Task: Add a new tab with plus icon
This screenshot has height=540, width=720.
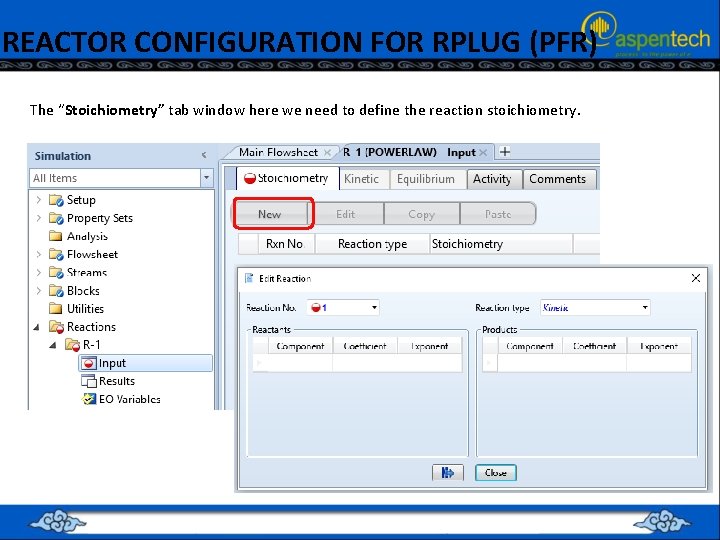Action: click(x=505, y=152)
